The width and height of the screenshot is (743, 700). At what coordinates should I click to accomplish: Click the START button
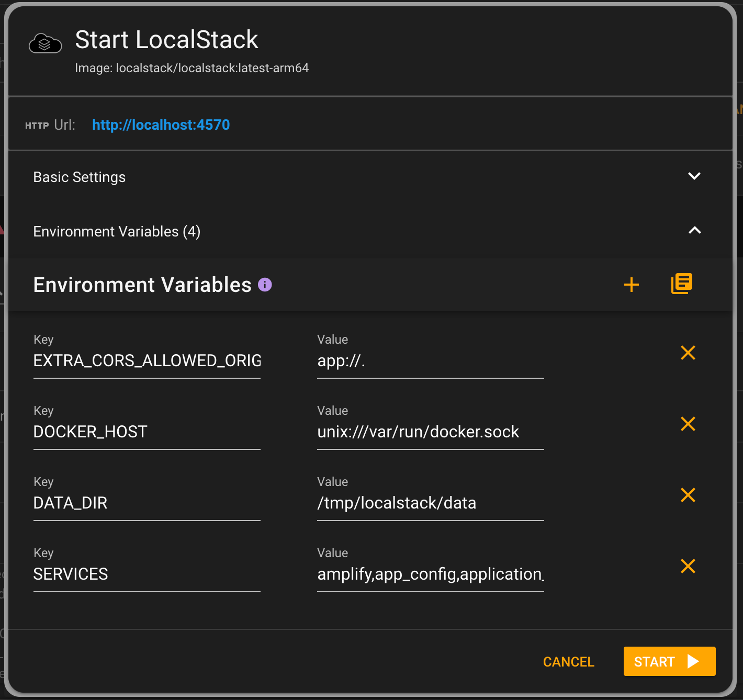tap(669, 661)
